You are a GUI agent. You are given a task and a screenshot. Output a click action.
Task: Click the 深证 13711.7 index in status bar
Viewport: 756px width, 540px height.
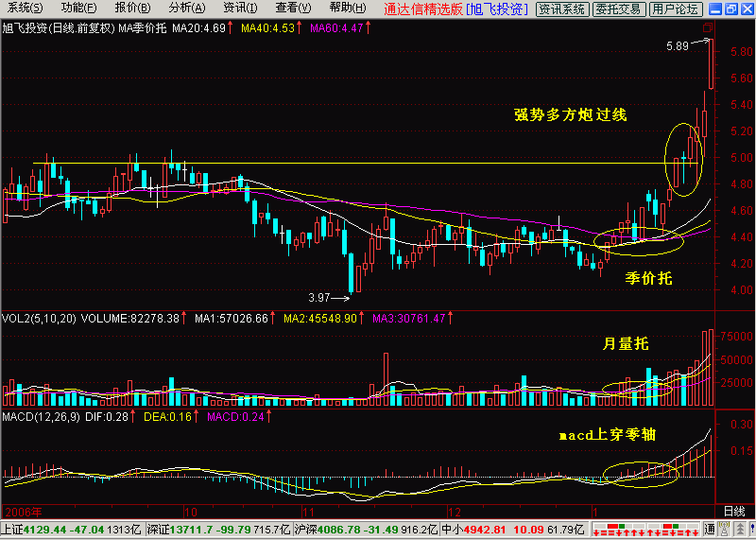[219, 529]
